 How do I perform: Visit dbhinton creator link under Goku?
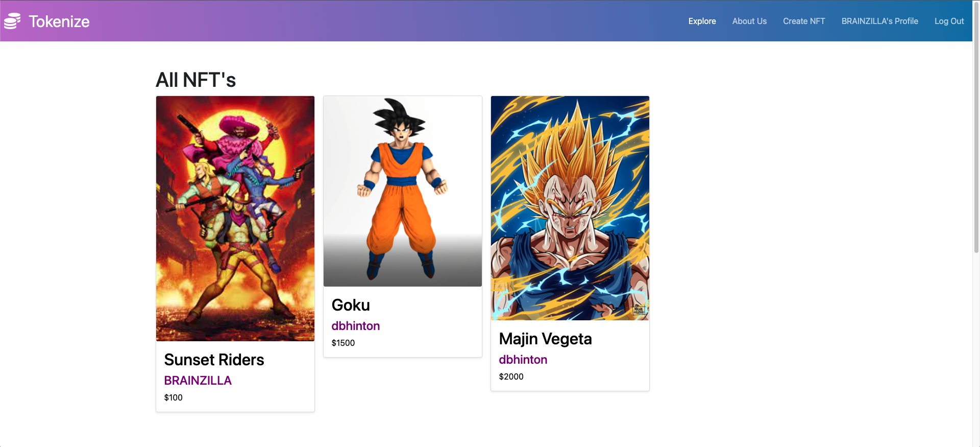(355, 326)
